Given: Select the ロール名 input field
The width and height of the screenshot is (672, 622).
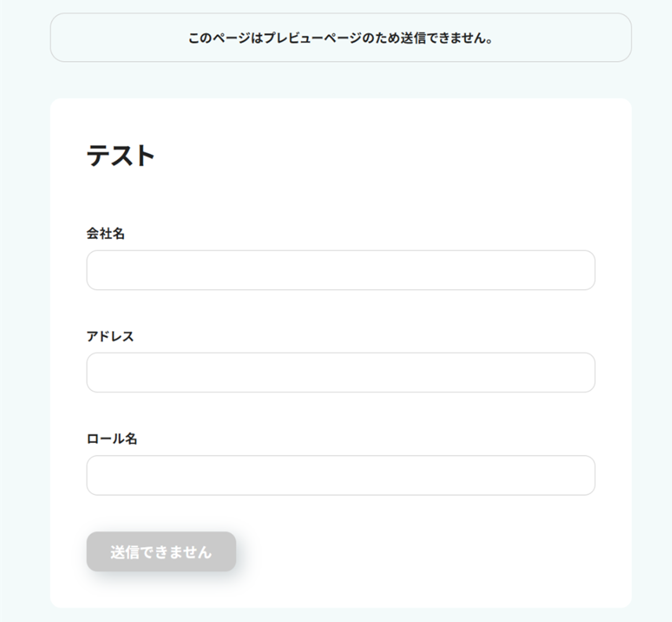Looking at the screenshot, I should 341,475.
